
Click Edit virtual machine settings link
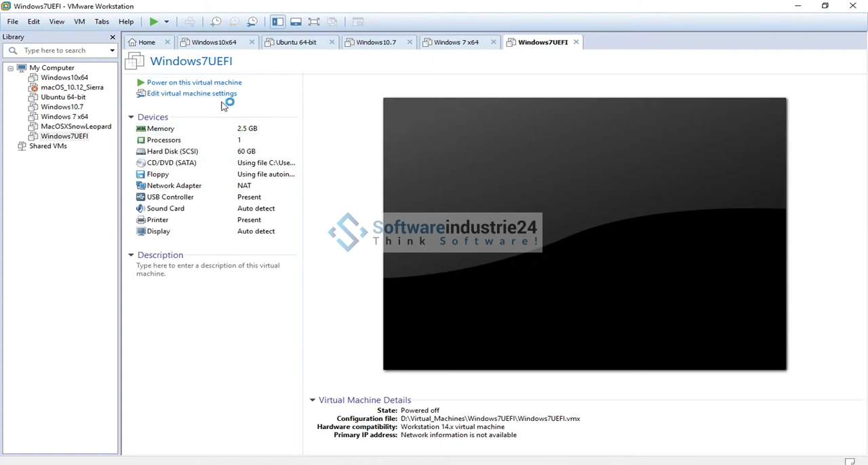(191, 94)
